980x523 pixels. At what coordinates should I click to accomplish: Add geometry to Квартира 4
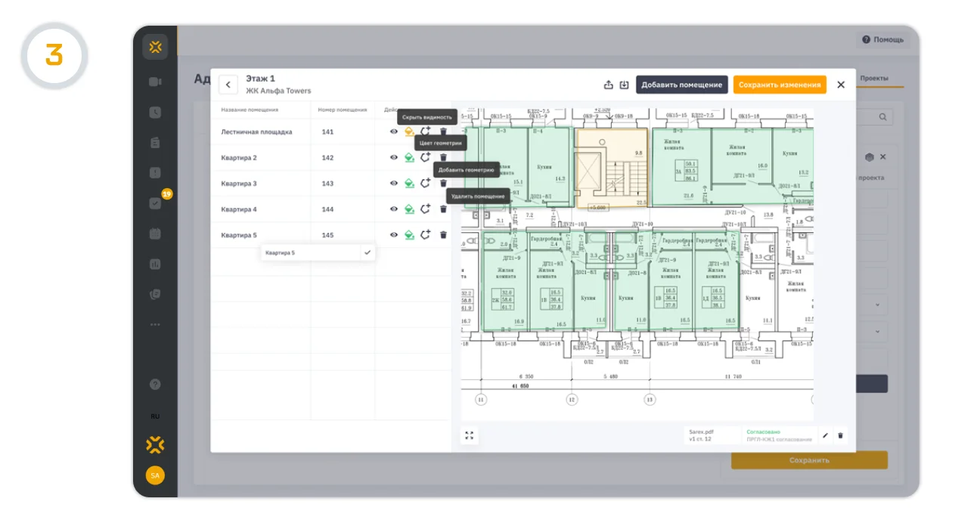pos(426,209)
